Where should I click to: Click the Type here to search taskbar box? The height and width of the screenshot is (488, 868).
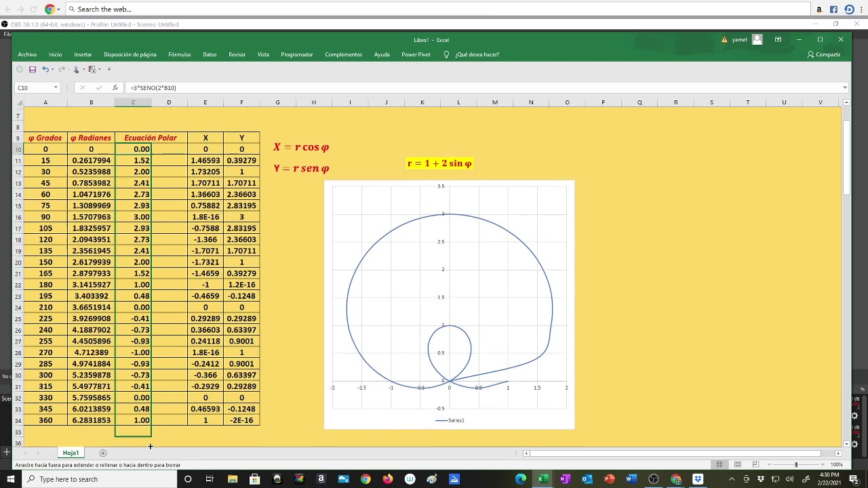[98, 479]
